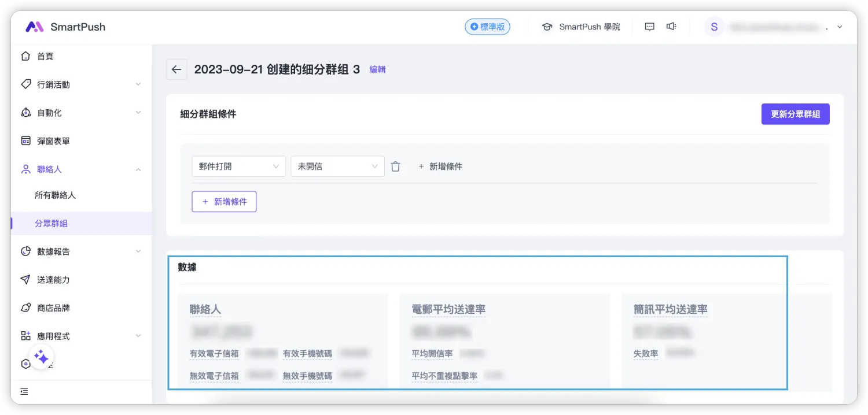Click the speaker announcement icon
Viewport: 868px width, 415px height.
pyautogui.click(x=671, y=27)
